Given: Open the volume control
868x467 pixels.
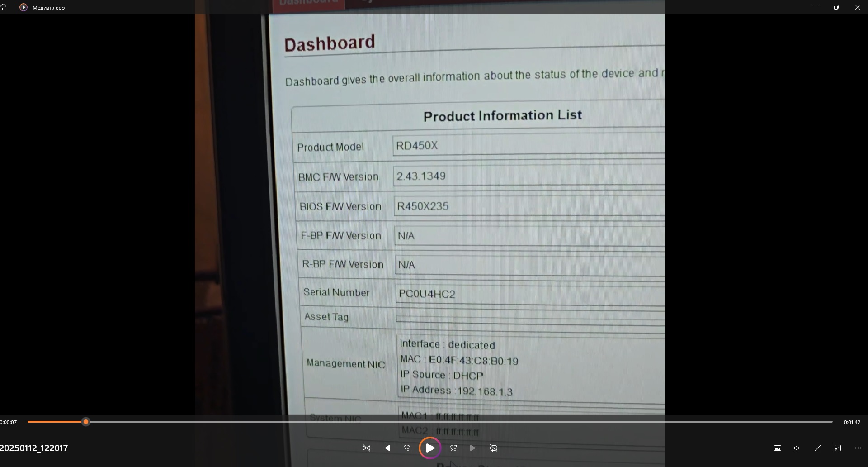Looking at the screenshot, I should (x=797, y=448).
